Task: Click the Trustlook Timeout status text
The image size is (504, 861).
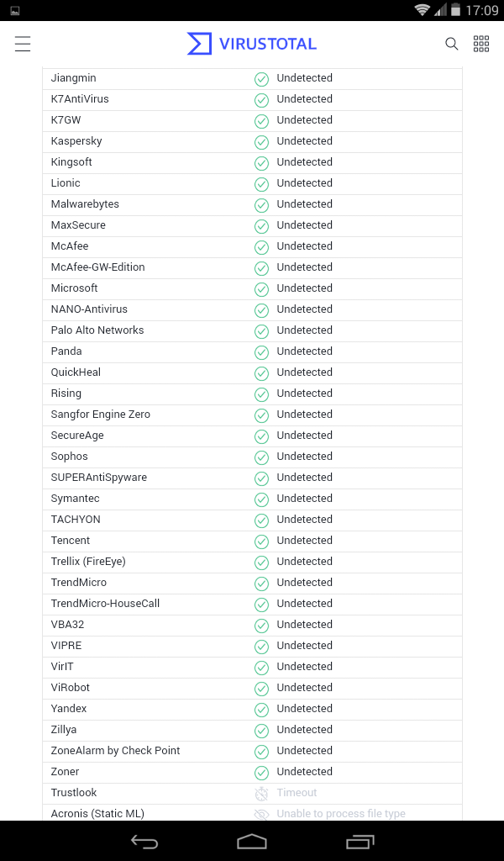Action: [x=297, y=793]
